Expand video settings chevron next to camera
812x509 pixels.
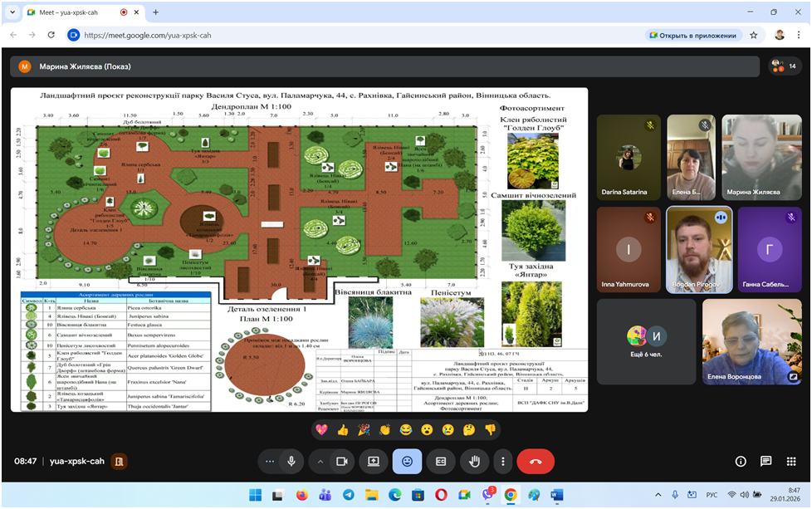coord(320,461)
